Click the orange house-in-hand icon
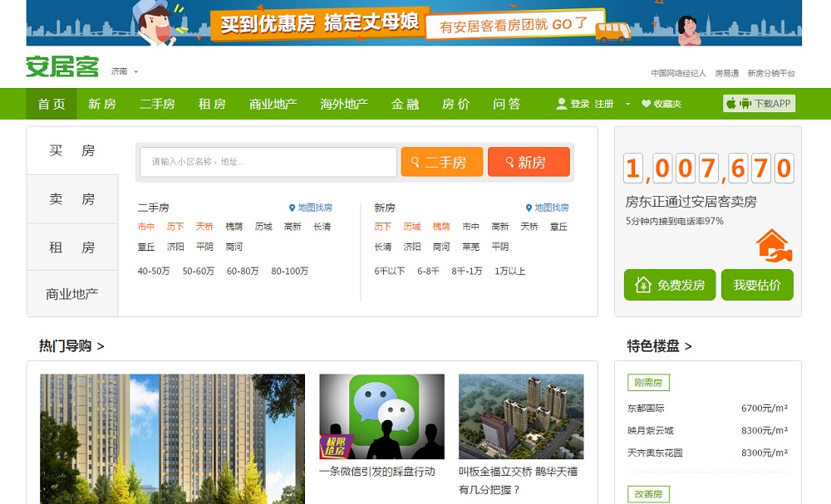 [774, 246]
